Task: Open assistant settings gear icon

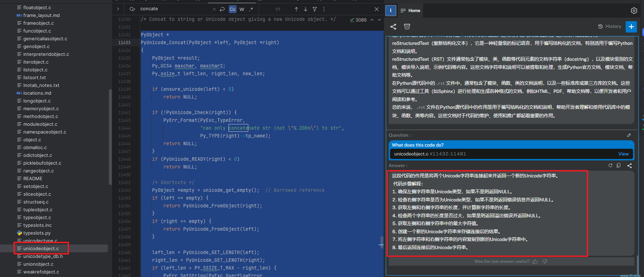Action: (x=634, y=11)
